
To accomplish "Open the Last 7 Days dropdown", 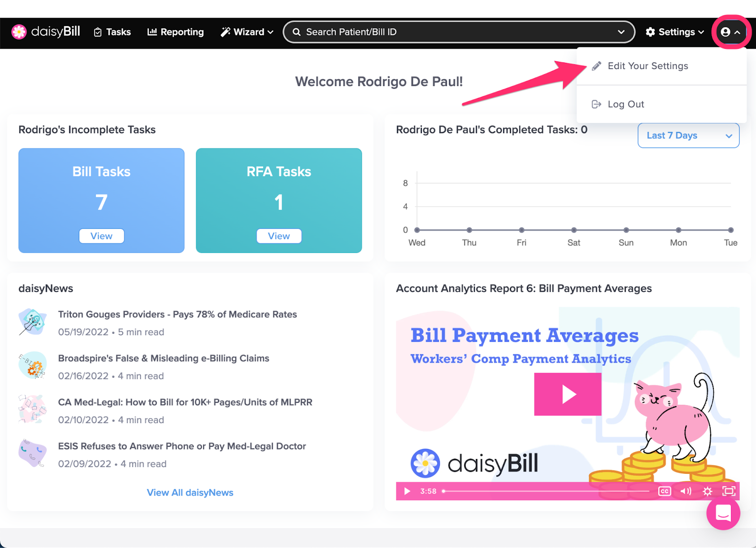I will click(688, 135).
